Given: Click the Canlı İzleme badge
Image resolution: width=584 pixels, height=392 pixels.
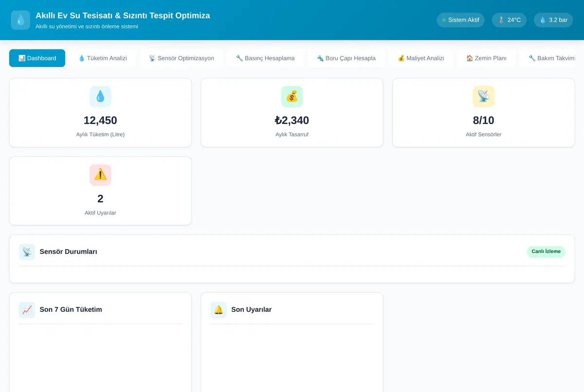Looking at the screenshot, I should pos(546,251).
